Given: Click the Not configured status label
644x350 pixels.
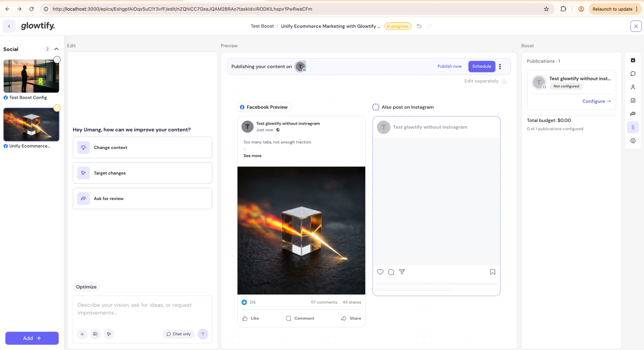Looking at the screenshot, I should [566, 86].
